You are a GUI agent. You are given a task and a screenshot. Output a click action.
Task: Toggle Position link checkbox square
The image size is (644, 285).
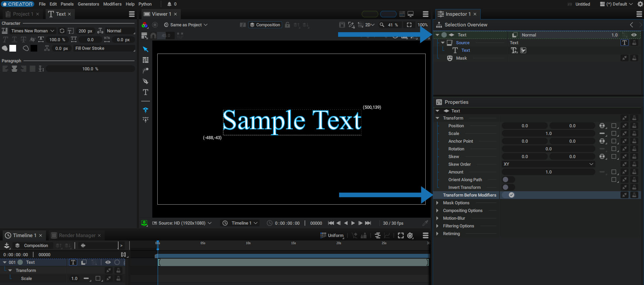[x=614, y=126]
